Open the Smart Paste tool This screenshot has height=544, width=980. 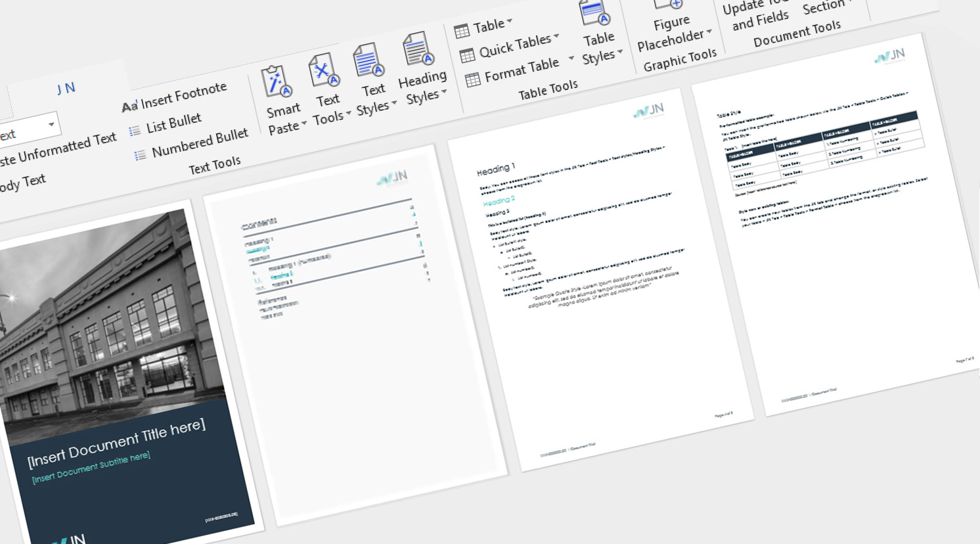coord(277,81)
